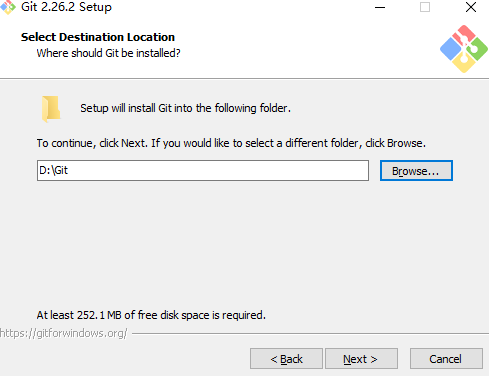Click the divider line beside the gitforwindows URL
The image size is (489, 376).
point(310,333)
